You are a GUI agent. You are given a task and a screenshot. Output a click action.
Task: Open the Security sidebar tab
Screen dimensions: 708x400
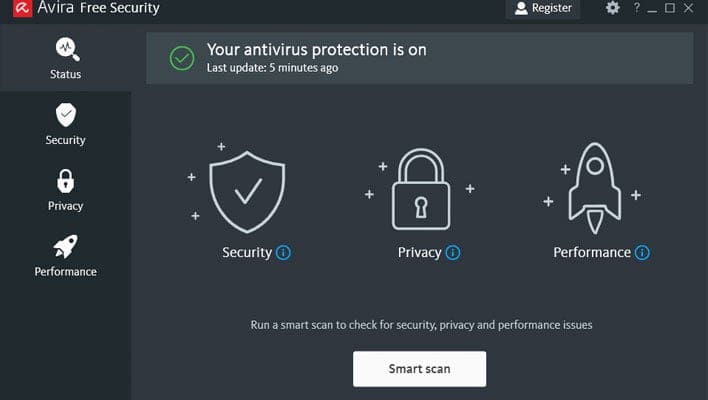coord(65,125)
